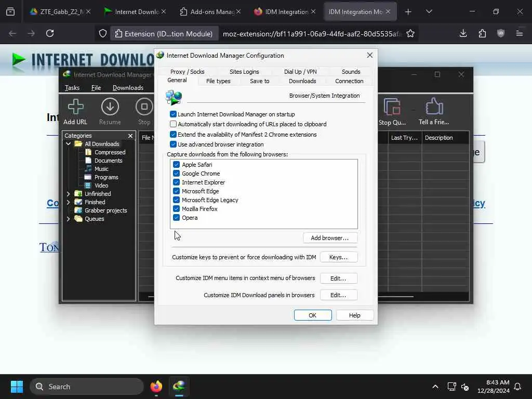Click the Tell a Friend thumbs-up icon
The height and width of the screenshot is (399, 532).
[x=434, y=107]
